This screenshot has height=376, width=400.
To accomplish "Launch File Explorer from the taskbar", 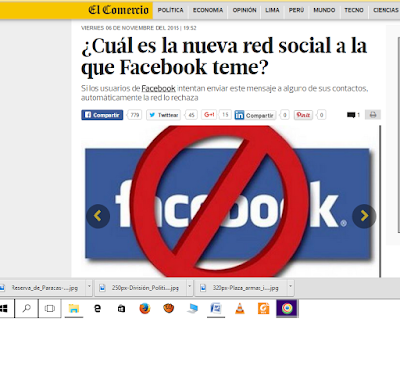I will coord(74,309).
